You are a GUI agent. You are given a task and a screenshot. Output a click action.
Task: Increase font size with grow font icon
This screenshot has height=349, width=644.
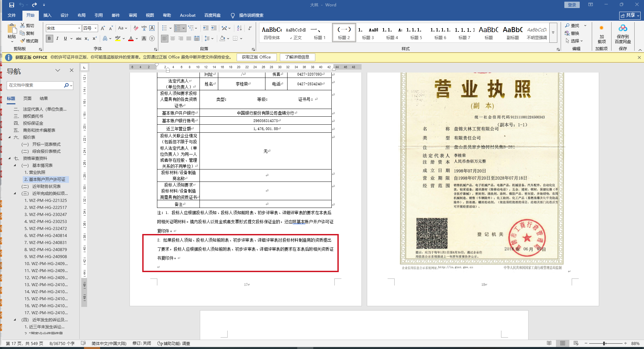103,28
